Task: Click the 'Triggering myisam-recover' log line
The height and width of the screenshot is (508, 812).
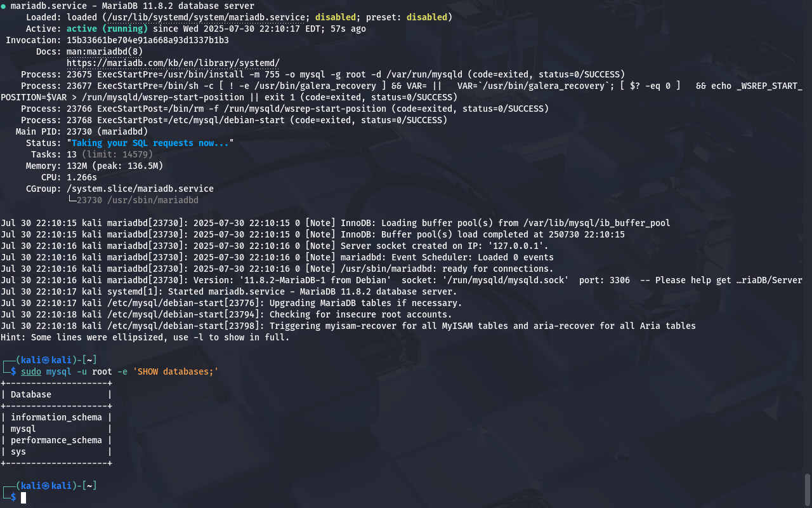Action: (x=348, y=326)
